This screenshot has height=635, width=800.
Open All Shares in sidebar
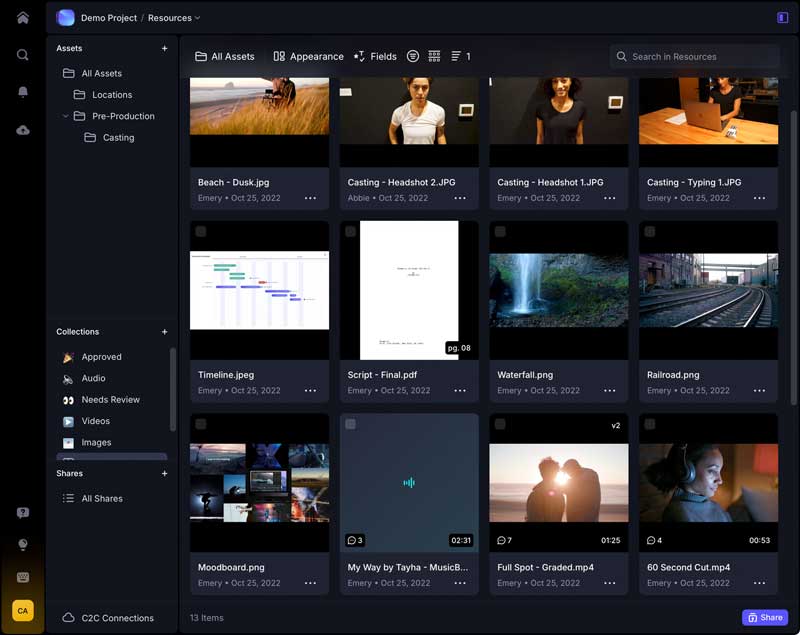pos(101,498)
